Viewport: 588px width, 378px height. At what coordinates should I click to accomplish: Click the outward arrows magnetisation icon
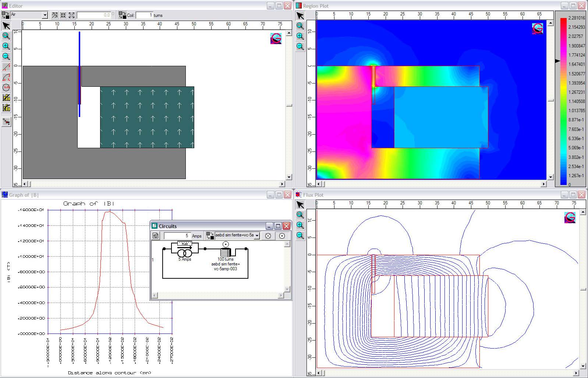pyautogui.click(x=71, y=15)
